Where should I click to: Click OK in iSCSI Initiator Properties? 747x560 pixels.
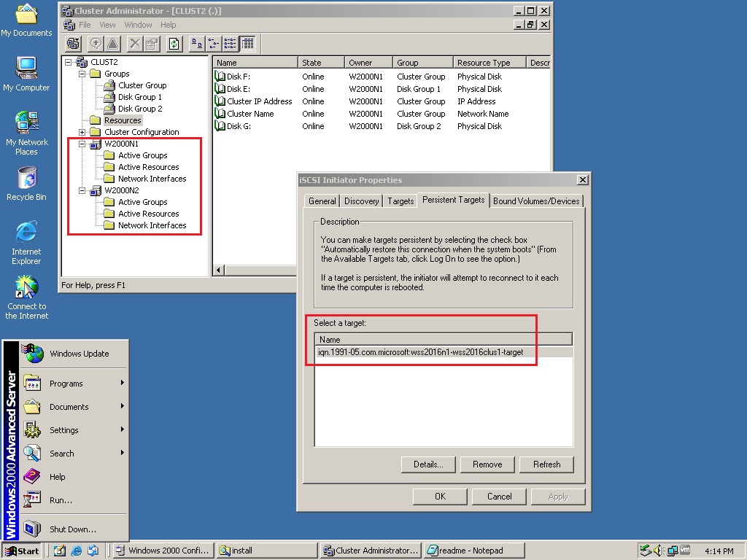pyautogui.click(x=440, y=496)
